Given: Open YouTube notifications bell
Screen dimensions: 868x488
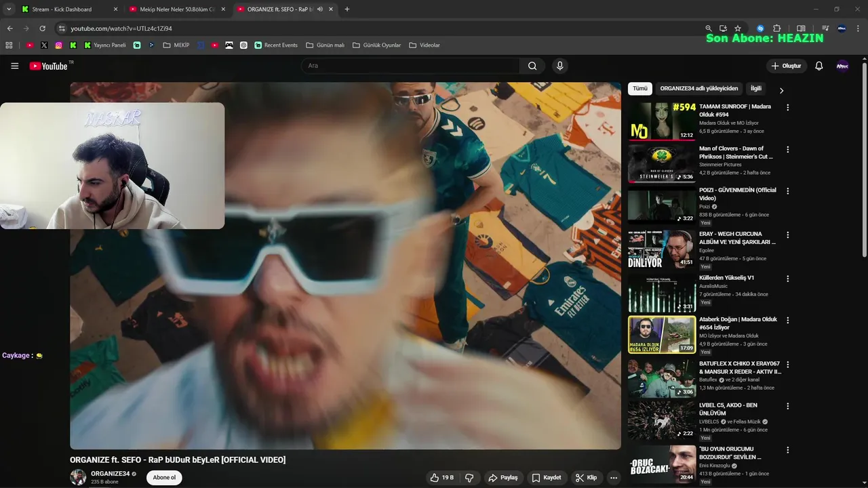Looking at the screenshot, I should pos(818,66).
